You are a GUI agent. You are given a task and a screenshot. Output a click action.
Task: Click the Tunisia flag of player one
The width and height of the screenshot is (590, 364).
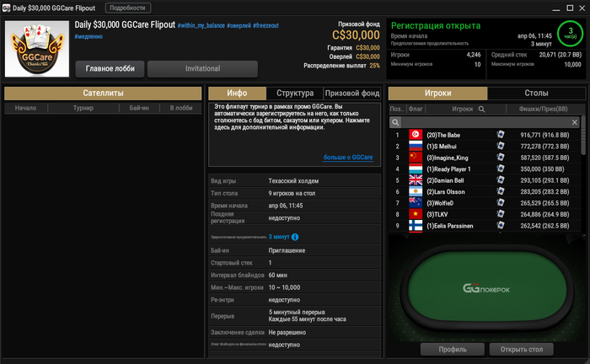(x=416, y=135)
